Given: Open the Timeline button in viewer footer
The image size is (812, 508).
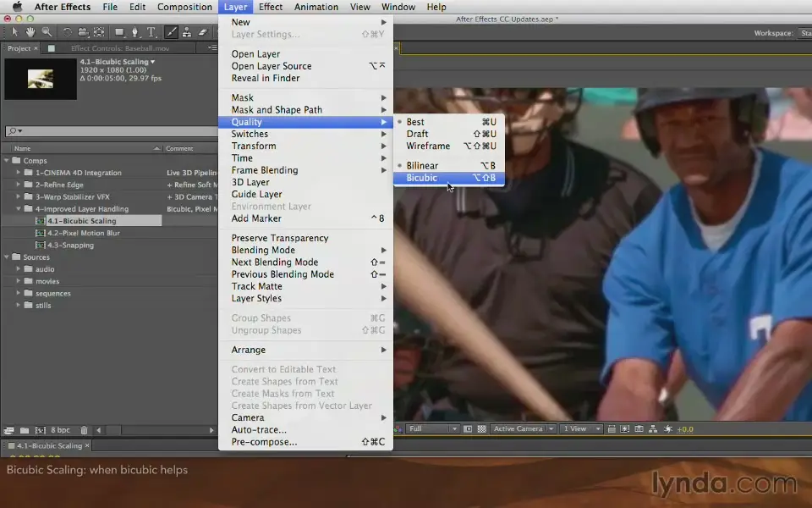Looking at the screenshot, I should point(639,429).
